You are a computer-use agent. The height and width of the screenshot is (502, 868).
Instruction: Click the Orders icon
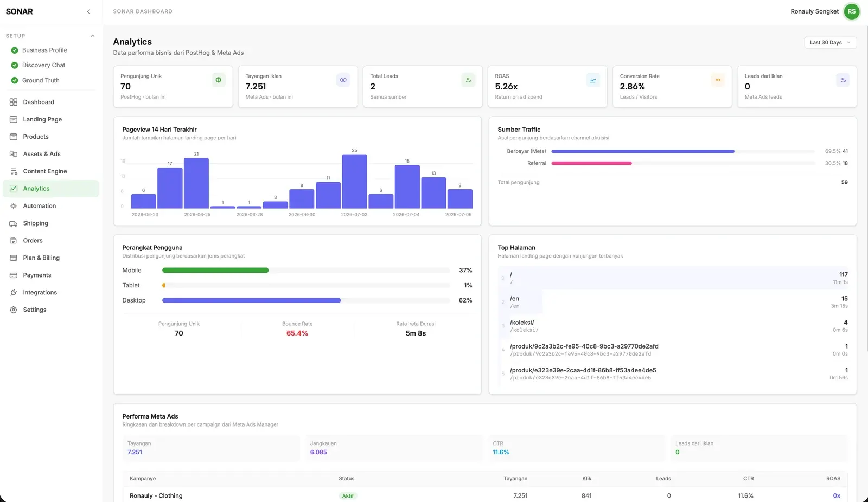14,241
